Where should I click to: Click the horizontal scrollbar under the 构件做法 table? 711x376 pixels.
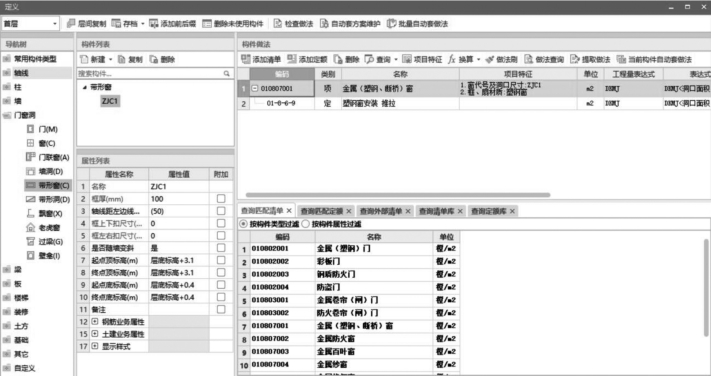click(x=398, y=195)
